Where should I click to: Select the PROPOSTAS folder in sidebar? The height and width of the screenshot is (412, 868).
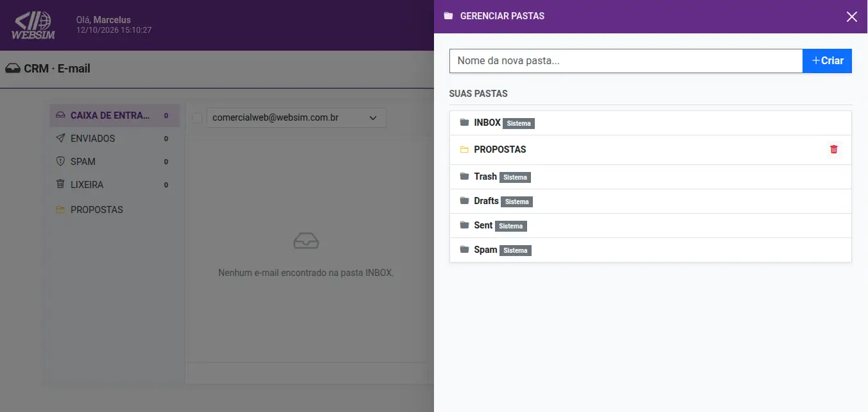[114, 210]
